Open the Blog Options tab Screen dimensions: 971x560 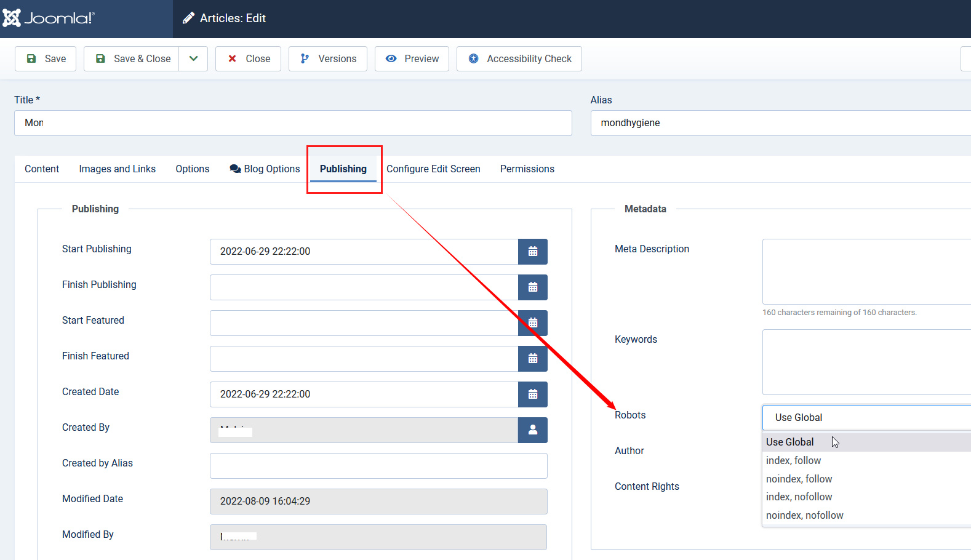(265, 169)
